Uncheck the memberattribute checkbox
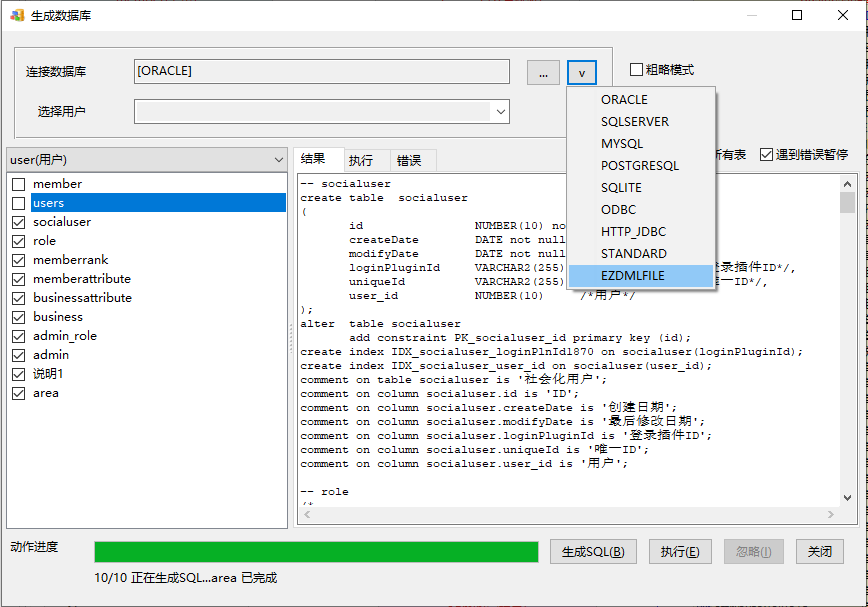 (19, 279)
